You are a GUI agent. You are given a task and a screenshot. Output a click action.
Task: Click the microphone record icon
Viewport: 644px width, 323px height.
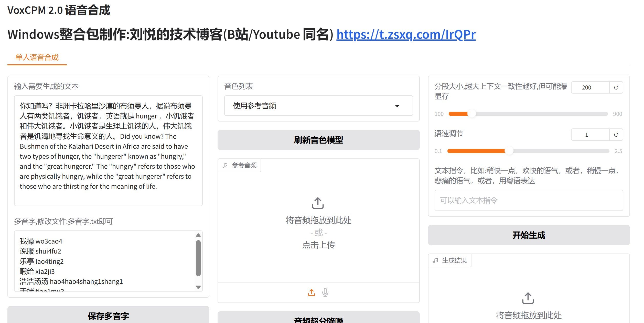pyautogui.click(x=325, y=292)
